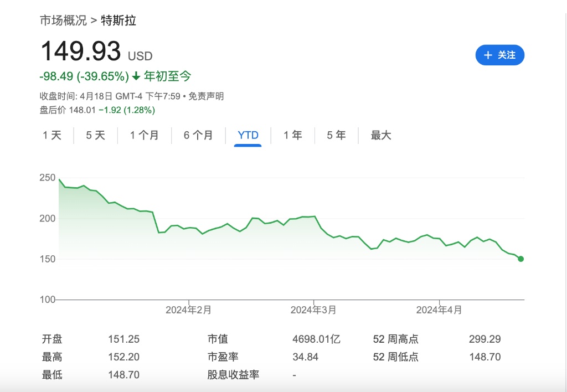Switch chart to 6 个月 range
Viewport: 567px width, 392px height.
click(198, 136)
